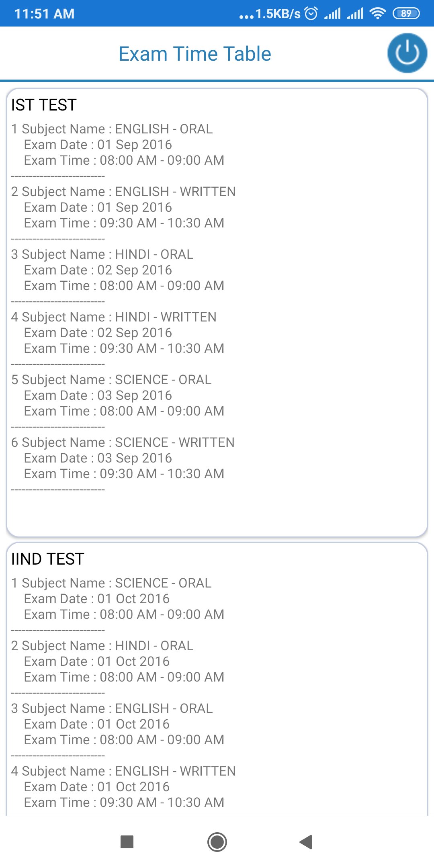
Task: Tap the recent apps square button
Action: point(127,841)
